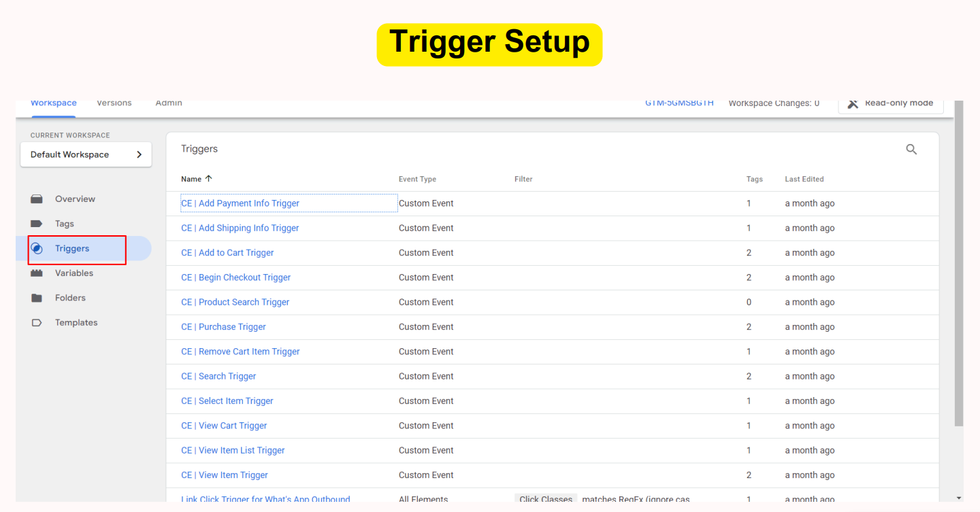Click the wrench icon in Read-only mode
The image size is (980, 512).
[x=853, y=103]
